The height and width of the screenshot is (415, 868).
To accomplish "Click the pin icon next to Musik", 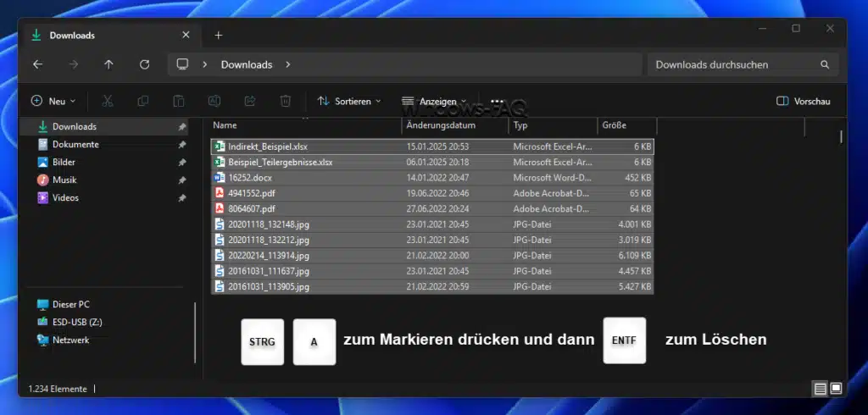I will [x=181, y=180].
